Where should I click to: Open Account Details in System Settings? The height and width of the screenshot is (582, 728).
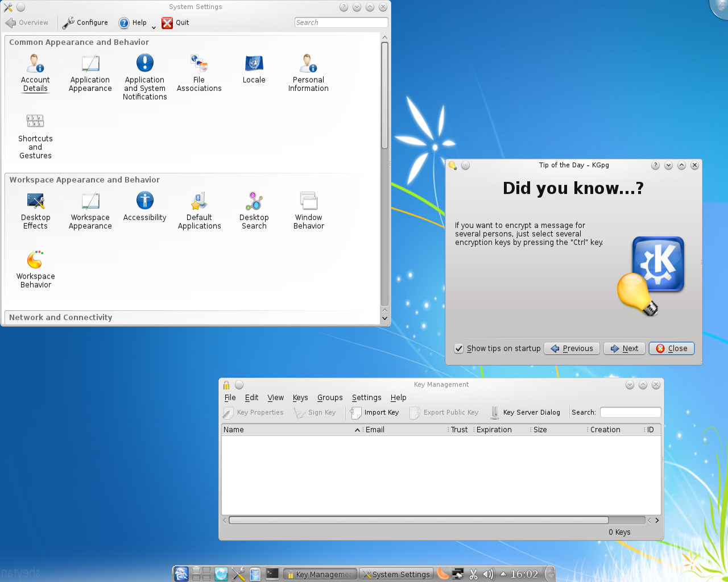[35, 73]
